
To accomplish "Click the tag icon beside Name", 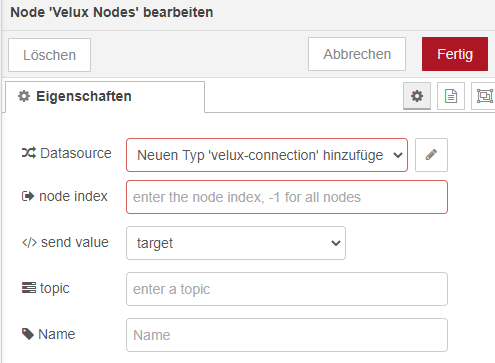I will 28,334.
